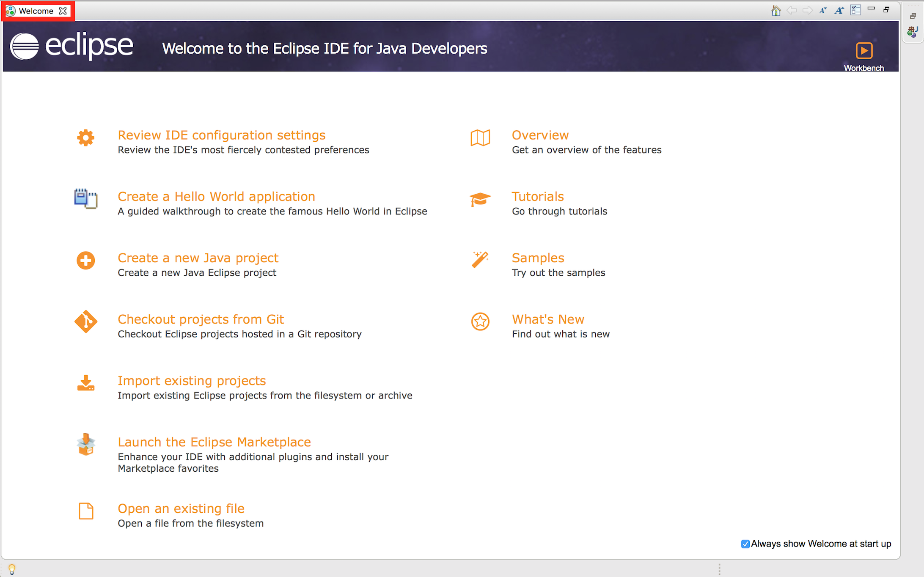
Task: Open the Workbench play icon
Action: click(863, 51)
